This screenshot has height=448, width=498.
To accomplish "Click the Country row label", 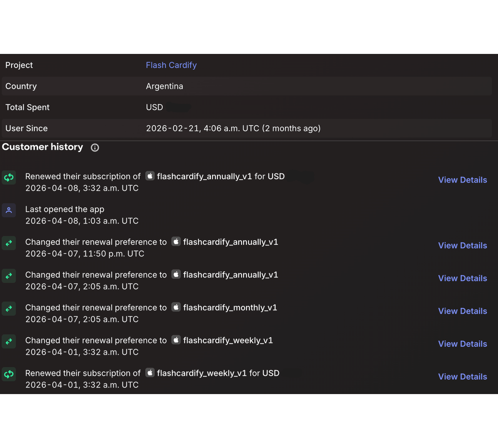I will pyautogui.click(x=21, y=86).
